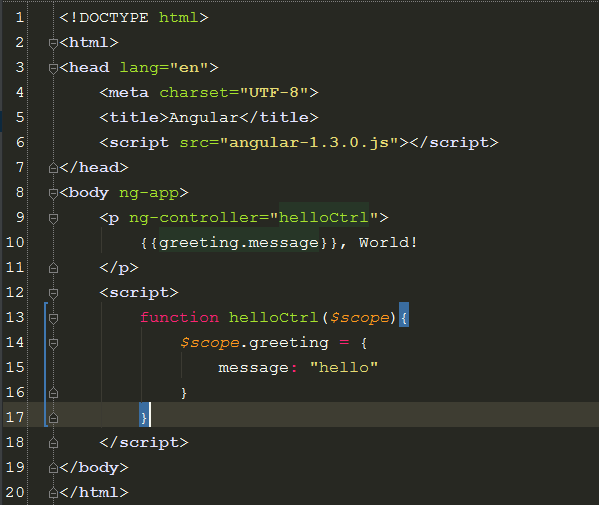Click the charset attribute in the meta tag
The width and height of the screenshot is (599, 505).
point(194,92)
